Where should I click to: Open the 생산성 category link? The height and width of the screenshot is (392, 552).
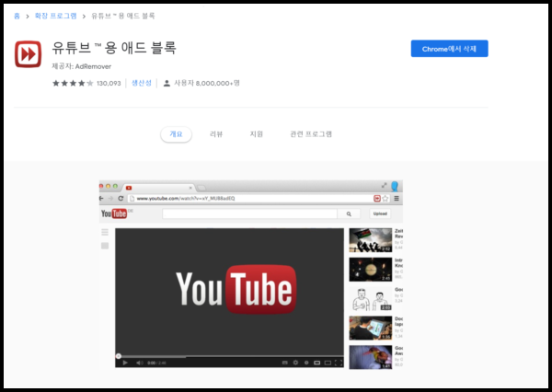(x=142, y=83)
